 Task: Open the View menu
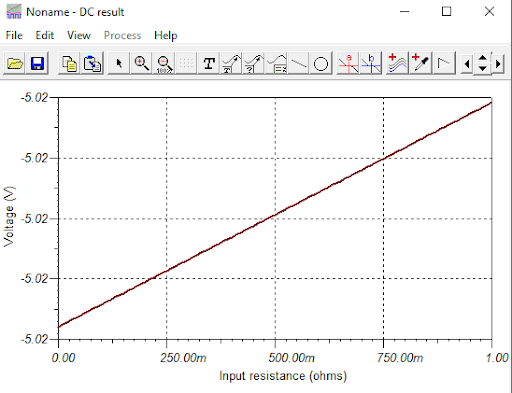coord(79,35)
